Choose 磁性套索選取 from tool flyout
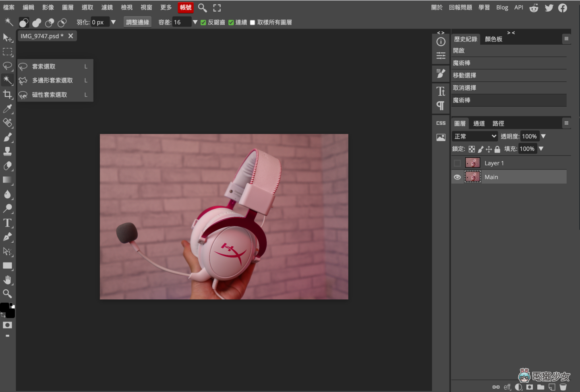580x392 pixels. click(50, 95)
